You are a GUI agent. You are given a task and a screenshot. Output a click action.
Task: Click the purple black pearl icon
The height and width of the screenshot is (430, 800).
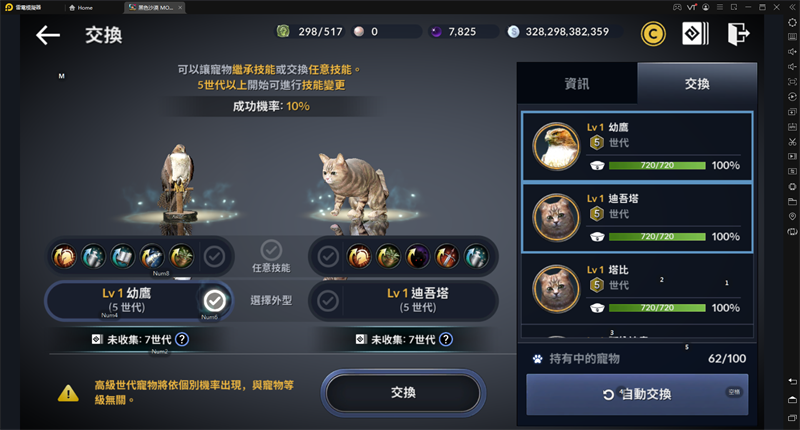click(x=436, y=32)
